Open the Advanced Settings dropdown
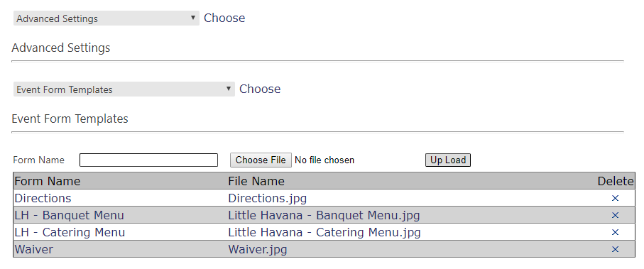 (x=107, y=18)
